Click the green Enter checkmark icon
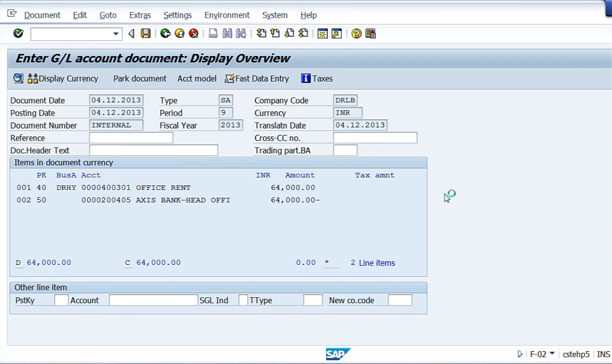612x364 pixels. [18, 34]
